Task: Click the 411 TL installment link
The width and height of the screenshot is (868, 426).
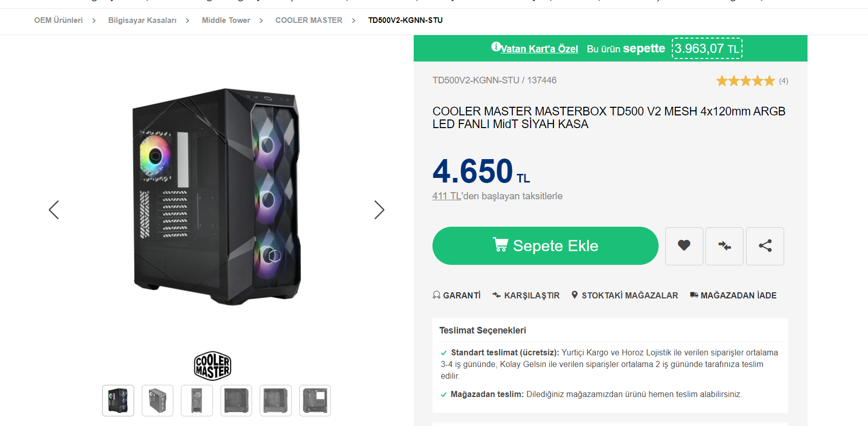Action: (447, 196)
